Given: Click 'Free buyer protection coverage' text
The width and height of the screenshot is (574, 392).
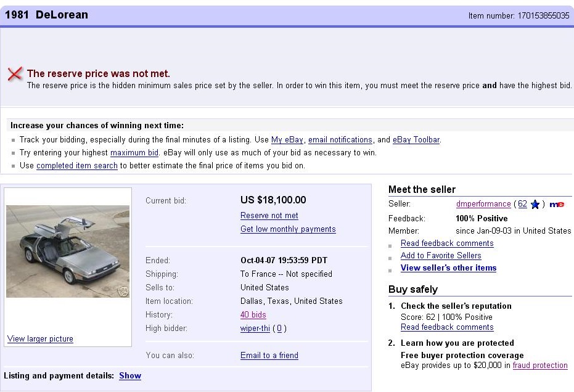Looking at the screenshot, I should coord(462,356).
